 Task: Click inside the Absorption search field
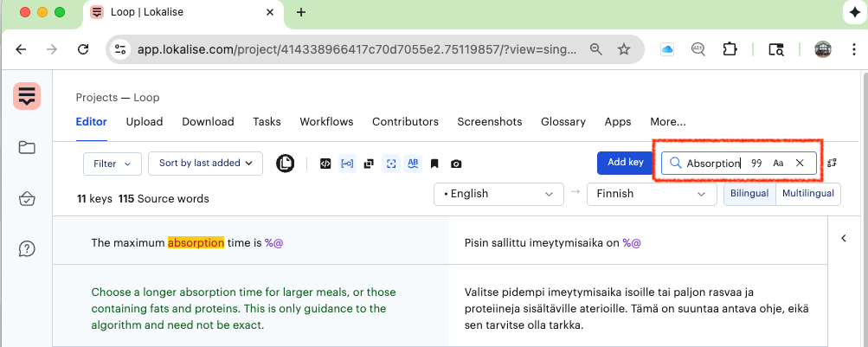[x=713, y=163]
